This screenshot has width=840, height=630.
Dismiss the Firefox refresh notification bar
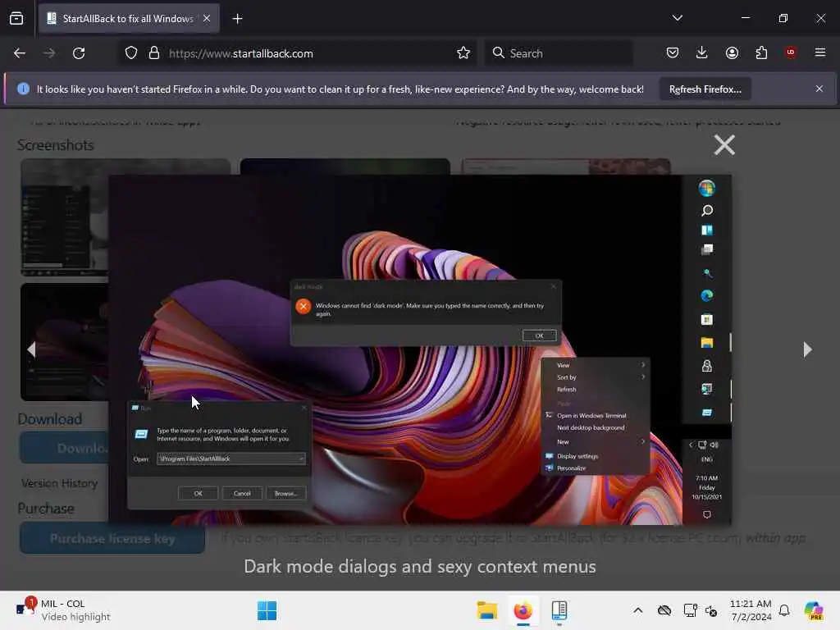tap(819, 89)
